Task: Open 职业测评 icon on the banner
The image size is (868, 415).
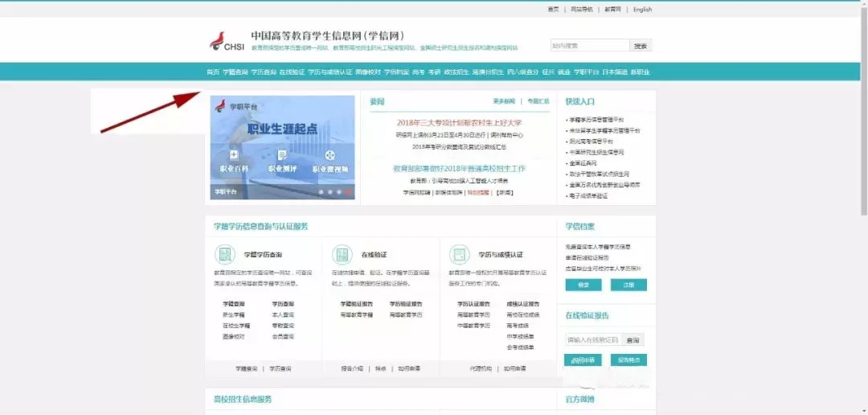Action: [x=282, y=155]
